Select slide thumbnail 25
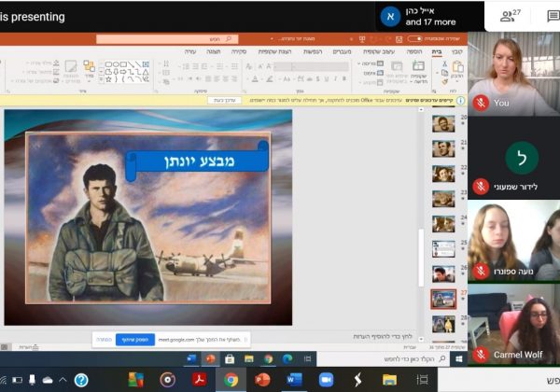 tap(443, 249)
